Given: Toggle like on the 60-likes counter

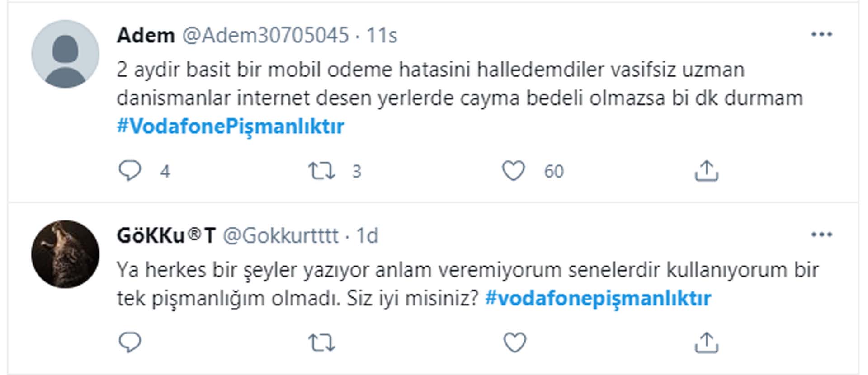Looking at the screenshot, I should pos(553,171).
